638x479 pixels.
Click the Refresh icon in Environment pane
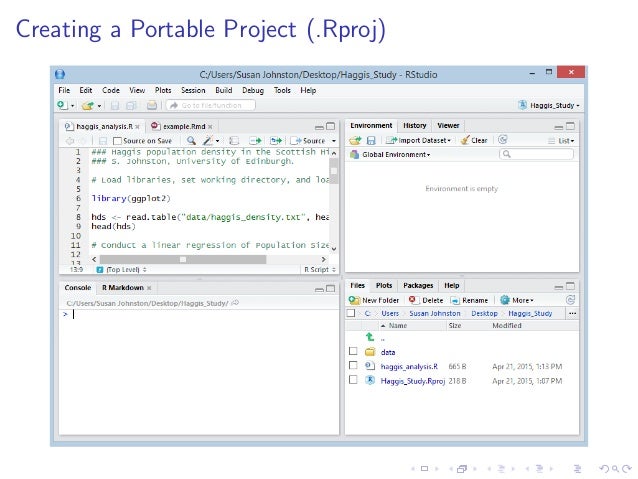coord(503,140)
